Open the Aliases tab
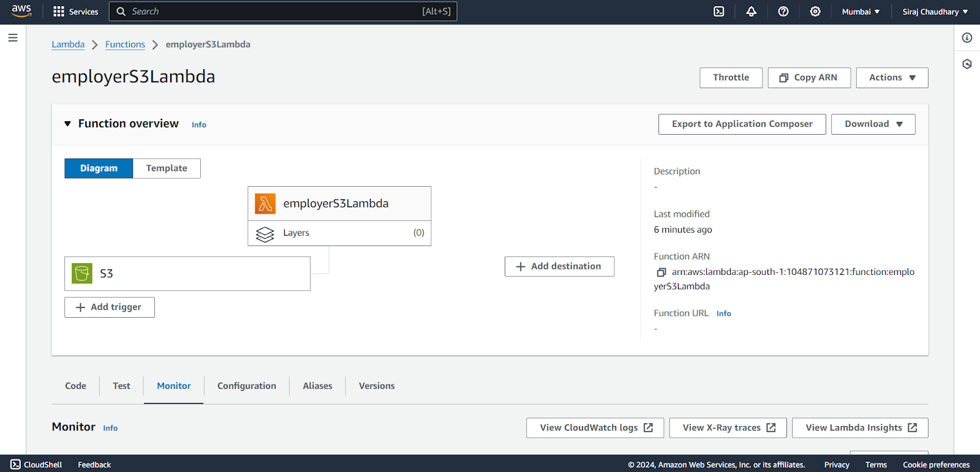 pos(317,386)
